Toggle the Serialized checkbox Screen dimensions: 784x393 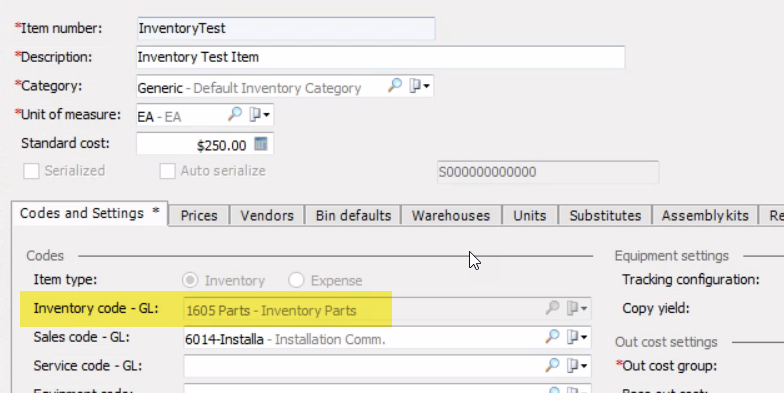(31, 171)
